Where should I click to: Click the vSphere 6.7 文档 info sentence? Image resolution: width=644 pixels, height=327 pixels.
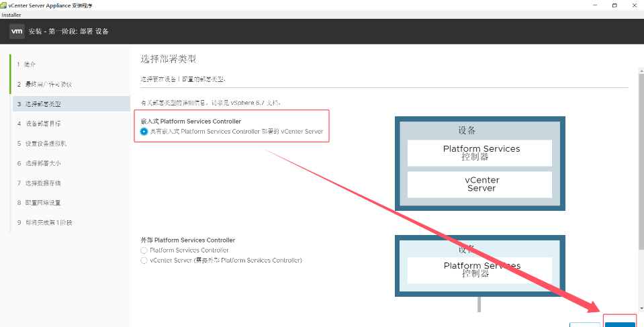tap(211, 103)
